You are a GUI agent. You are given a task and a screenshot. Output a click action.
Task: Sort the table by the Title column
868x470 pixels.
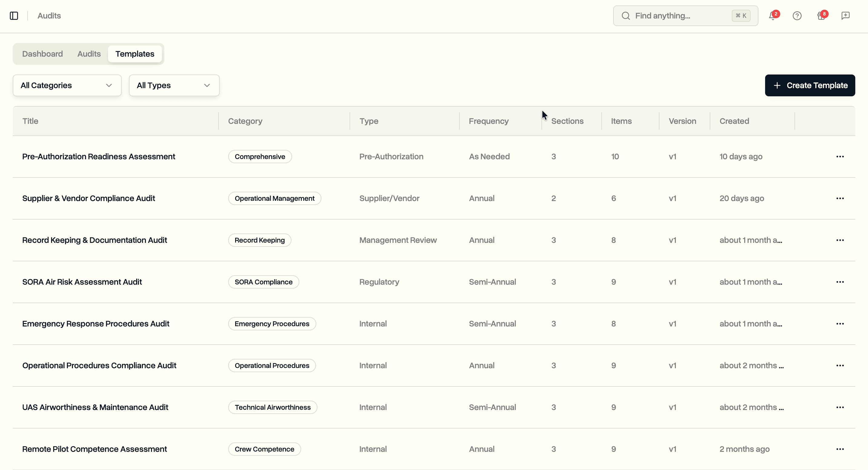pos(30,121)
